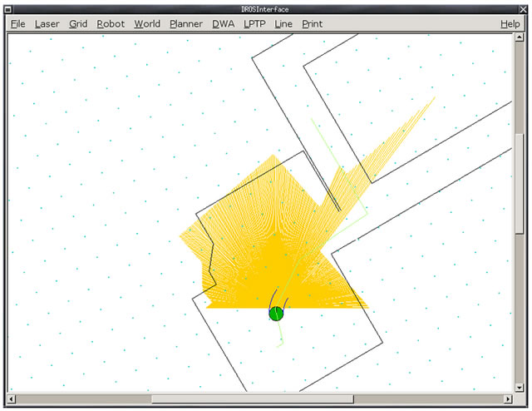The width and height of the screenshot is (532, 411).
Task: Open the DWA menu
Action: (224, 24)
